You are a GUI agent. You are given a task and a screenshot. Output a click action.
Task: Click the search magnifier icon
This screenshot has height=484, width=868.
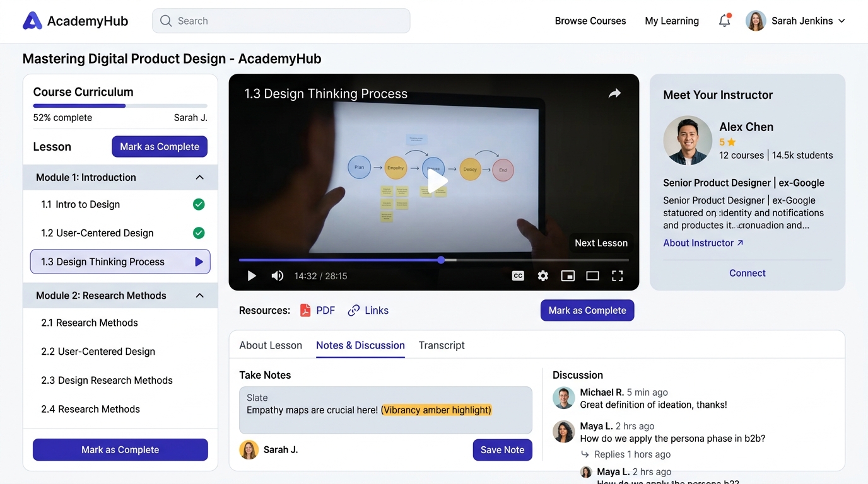pos(166,21)
